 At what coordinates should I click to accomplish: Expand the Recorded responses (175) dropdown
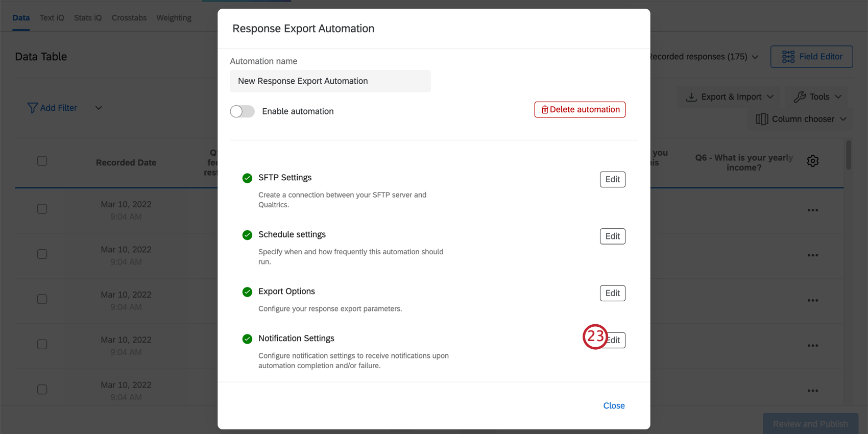(x=755, y=57)
